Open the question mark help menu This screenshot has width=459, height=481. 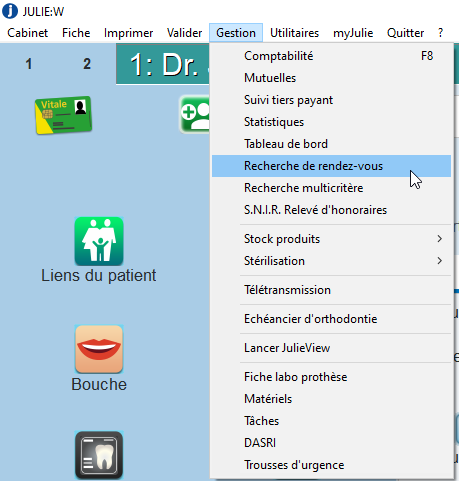440,33
